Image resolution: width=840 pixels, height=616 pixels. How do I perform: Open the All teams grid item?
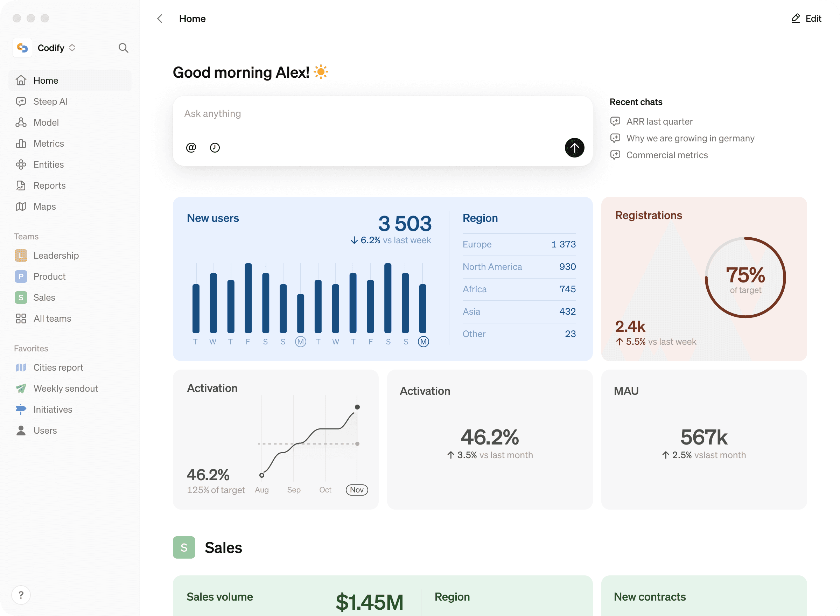click(x=52, y=318)
